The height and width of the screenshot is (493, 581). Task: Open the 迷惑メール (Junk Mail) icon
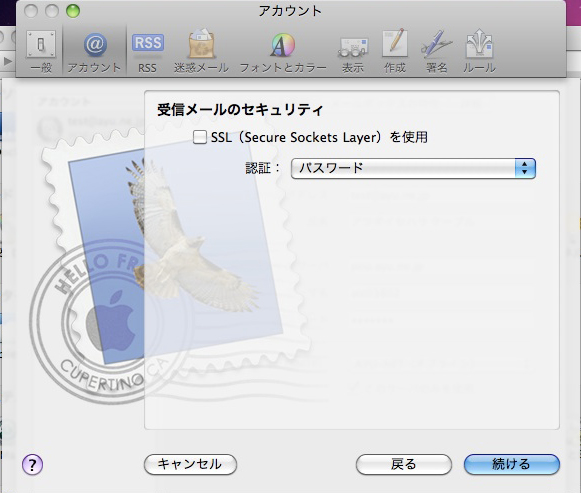pyautogui.click(x=201, y=51)
